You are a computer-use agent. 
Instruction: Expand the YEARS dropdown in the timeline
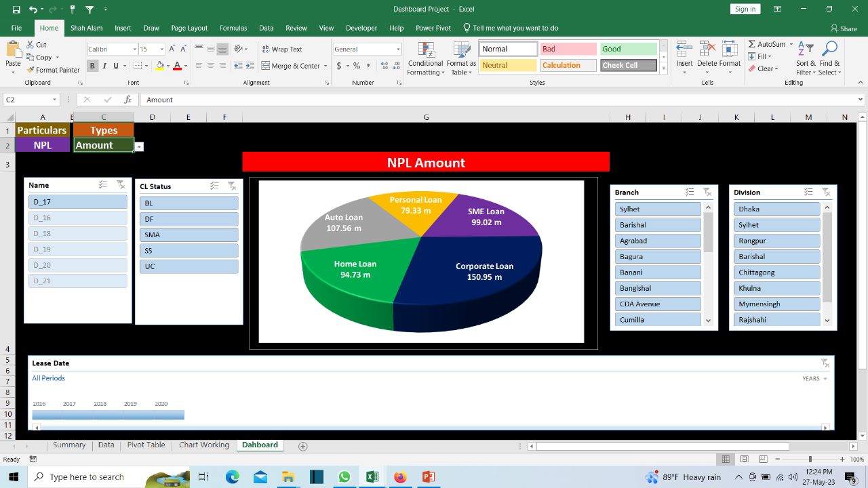(815, 379)
